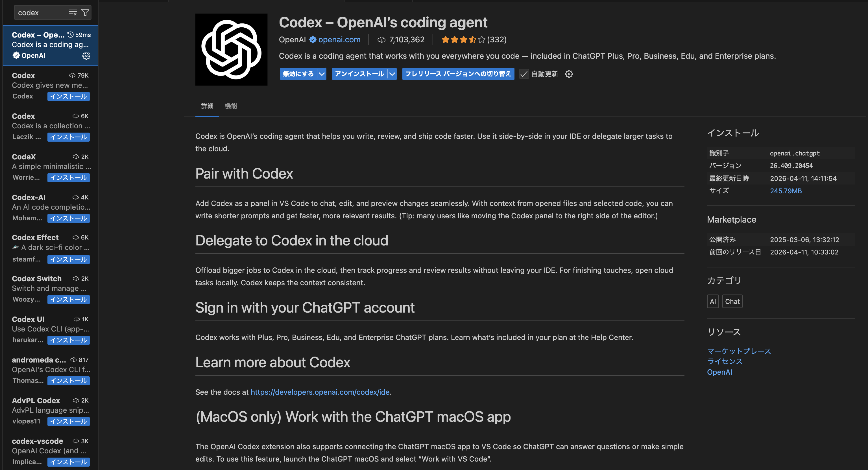
Task: Click the clear search results icon
Action: (x=73, y=13)
